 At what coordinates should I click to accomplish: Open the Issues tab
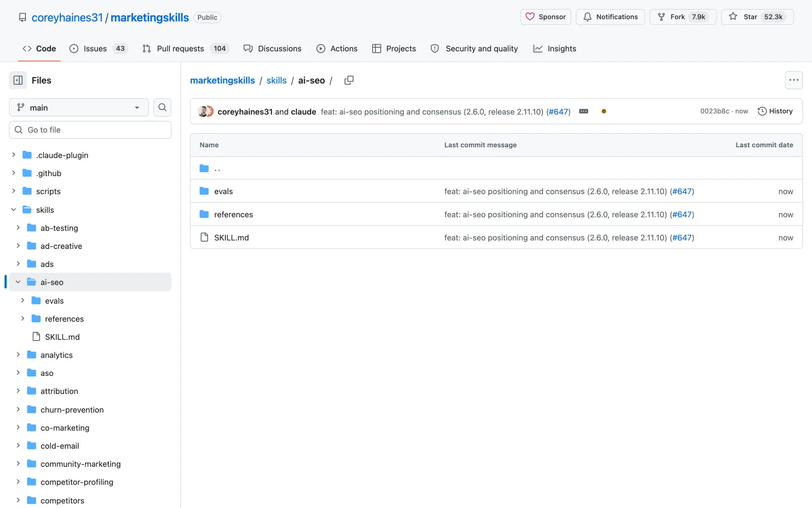pos(98,49)
